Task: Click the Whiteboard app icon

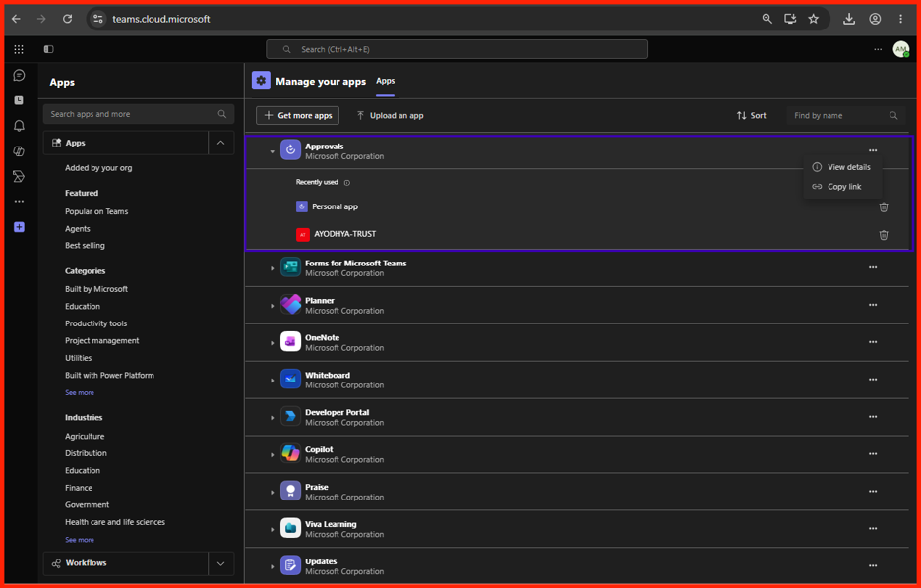Action: click(x=290, y=380)
